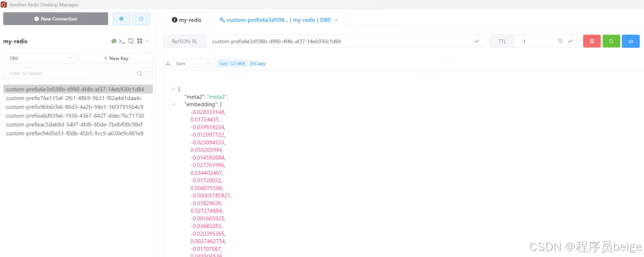
Task: Click the Copy link
Action: (x=258, y=64)
